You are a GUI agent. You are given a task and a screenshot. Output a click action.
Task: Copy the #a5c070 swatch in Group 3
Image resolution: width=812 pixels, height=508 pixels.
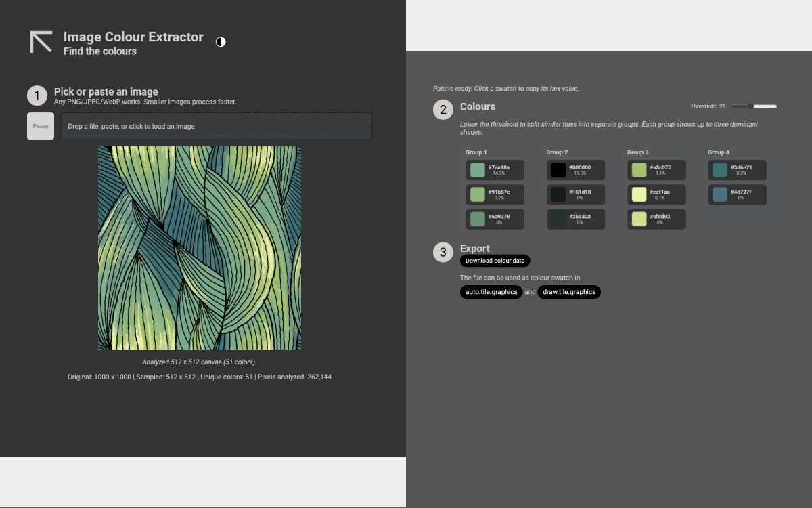656,170
